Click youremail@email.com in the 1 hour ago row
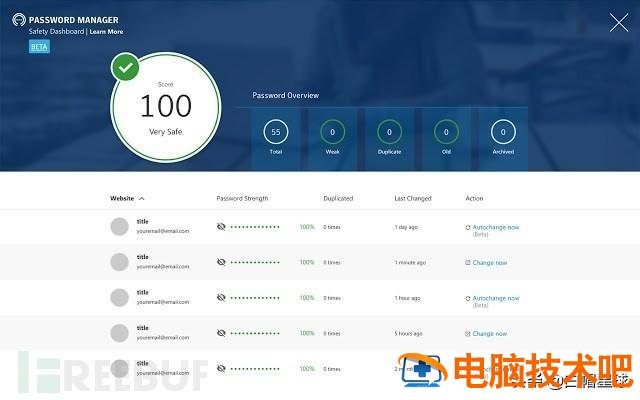The width and height of the screenshot is (640, 400). [163, 302]
